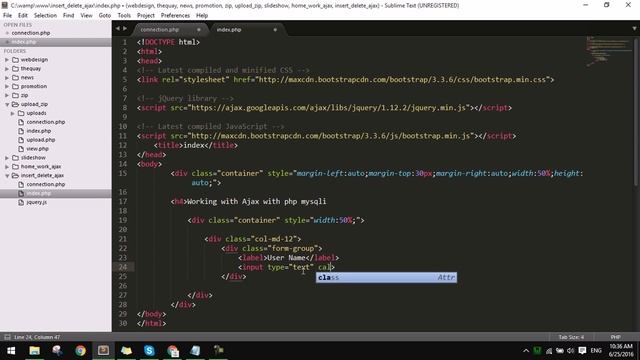The width and height of the screenshot is (640, 360).
Task: Open jquery.js file
Action: (x=37, y=202)
